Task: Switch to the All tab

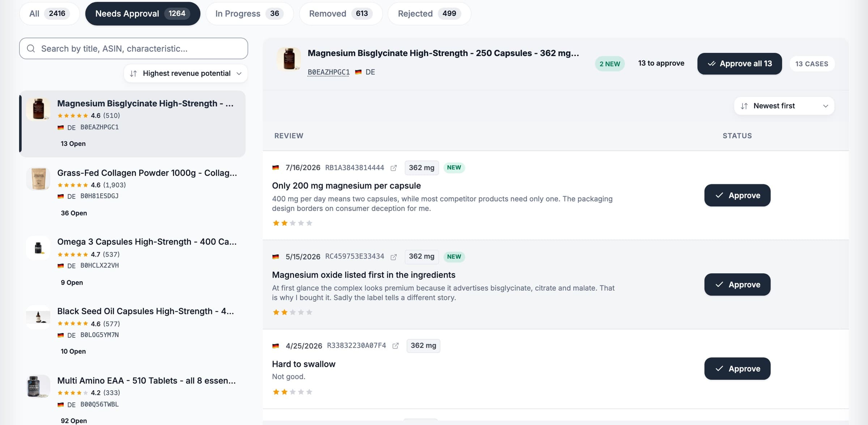Action: pyautogui.click(x=50, y=14)
